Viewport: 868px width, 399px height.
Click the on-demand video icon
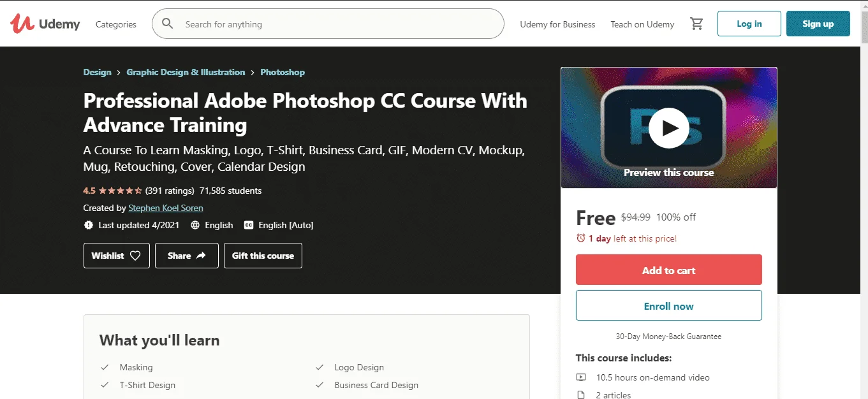coord(580,377)
